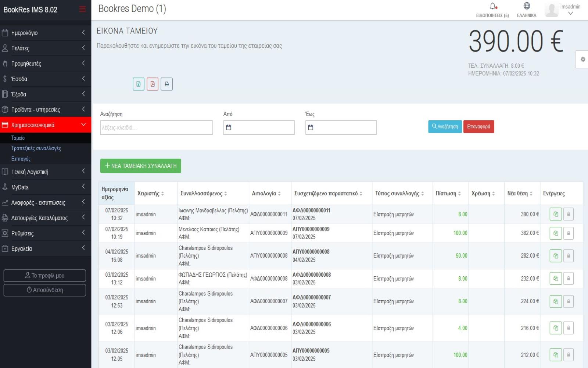Open the notifications bell
The image size is (588, 368).
[492, 6]
